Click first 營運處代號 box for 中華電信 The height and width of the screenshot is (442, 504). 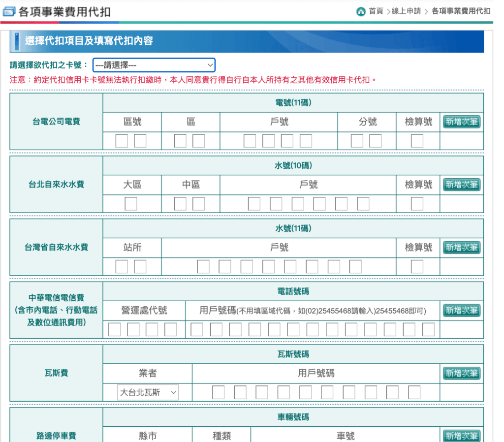115,329
